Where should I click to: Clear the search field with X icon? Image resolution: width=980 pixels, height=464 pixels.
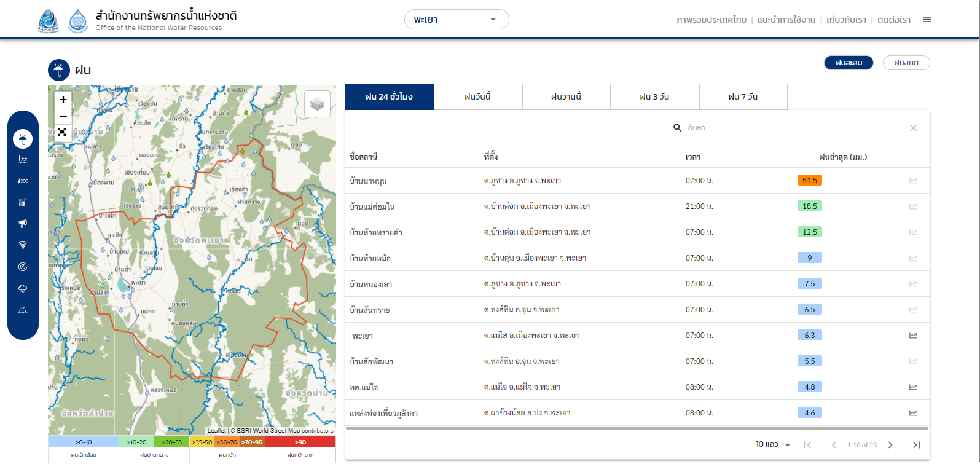click(914, 128)
